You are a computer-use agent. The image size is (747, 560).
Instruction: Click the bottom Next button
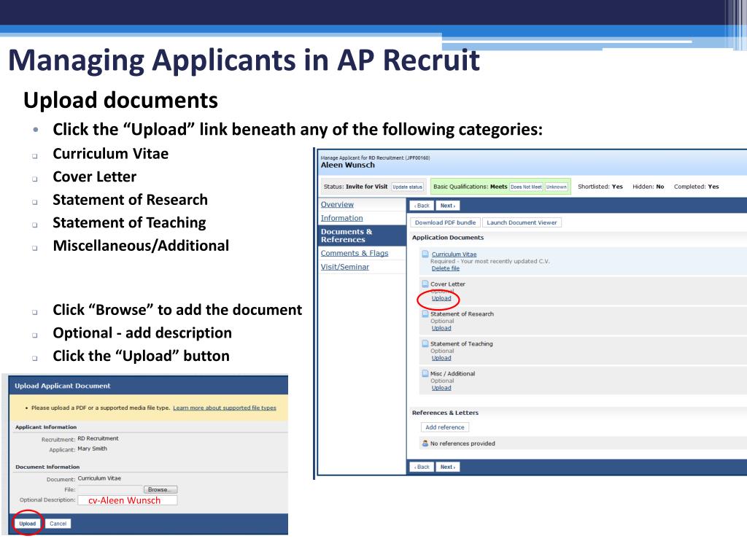click(447, 467)
